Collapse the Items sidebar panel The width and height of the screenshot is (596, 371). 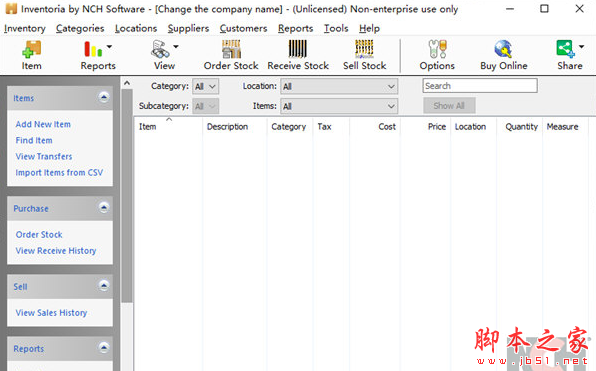coord(104,98)
